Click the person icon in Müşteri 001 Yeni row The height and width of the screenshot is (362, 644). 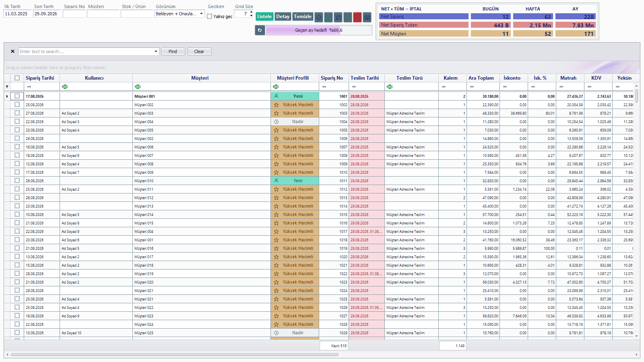pyautogui.click(x=276, y=96)
